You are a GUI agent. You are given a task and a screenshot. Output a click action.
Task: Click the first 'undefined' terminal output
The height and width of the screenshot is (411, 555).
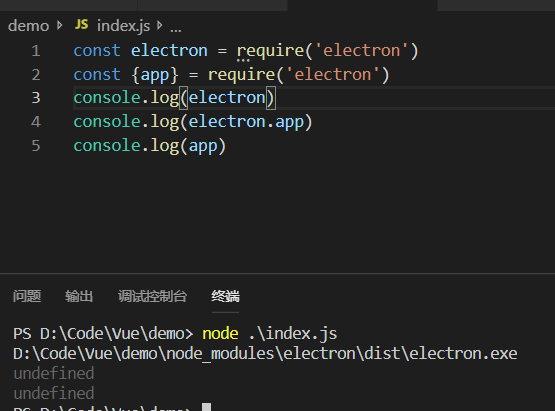click(54, 373)
